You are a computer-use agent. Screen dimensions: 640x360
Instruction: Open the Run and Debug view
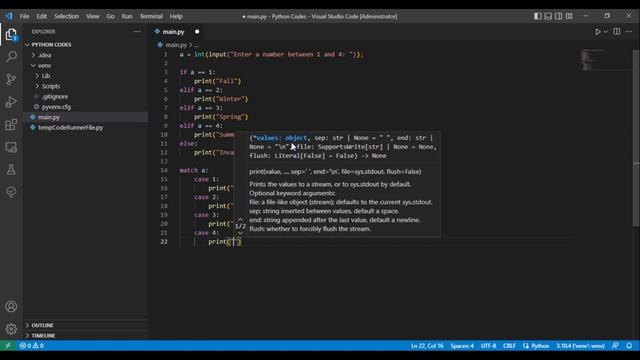click(x=11, y=102)
